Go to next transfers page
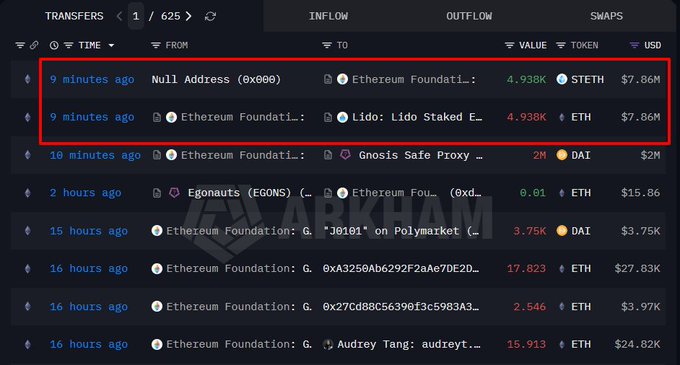The height and width of the screenshot is (365, 680). click(x=189, y=16)
